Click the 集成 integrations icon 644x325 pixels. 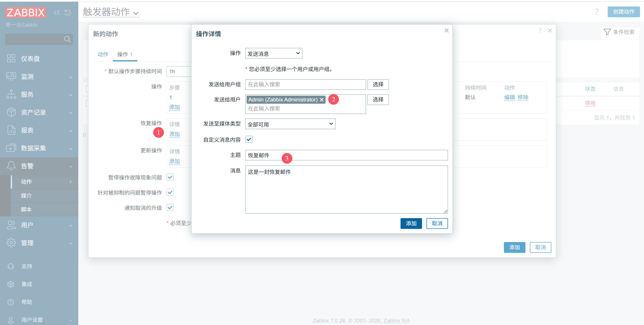coord(11,284)
